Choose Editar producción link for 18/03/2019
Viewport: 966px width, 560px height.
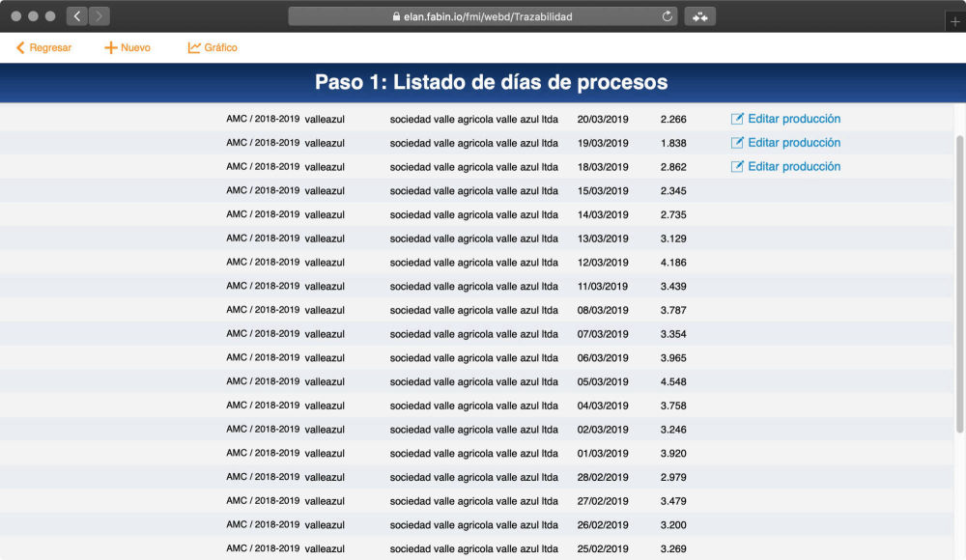(x=794, y=166)
